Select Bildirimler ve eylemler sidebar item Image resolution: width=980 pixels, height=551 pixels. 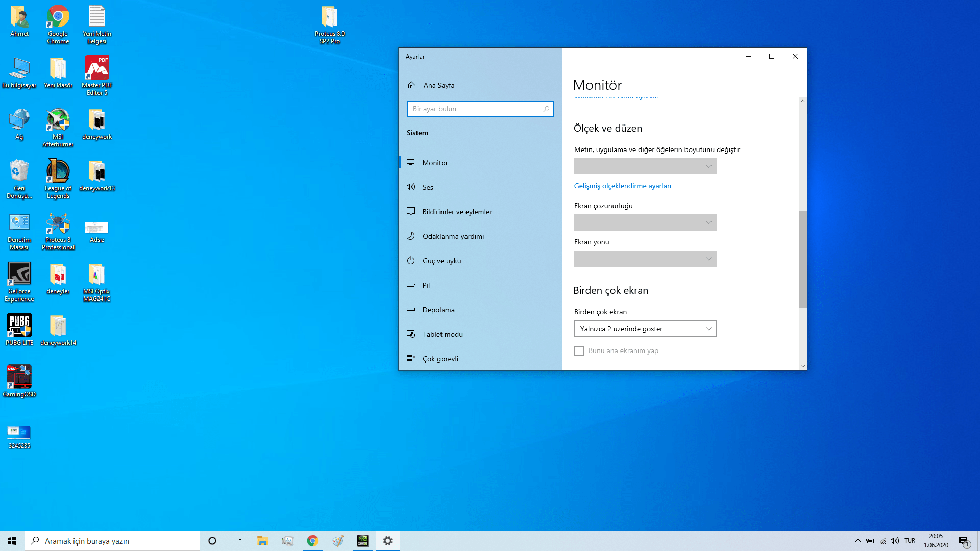pyautogui.click(x=457, y=212)
